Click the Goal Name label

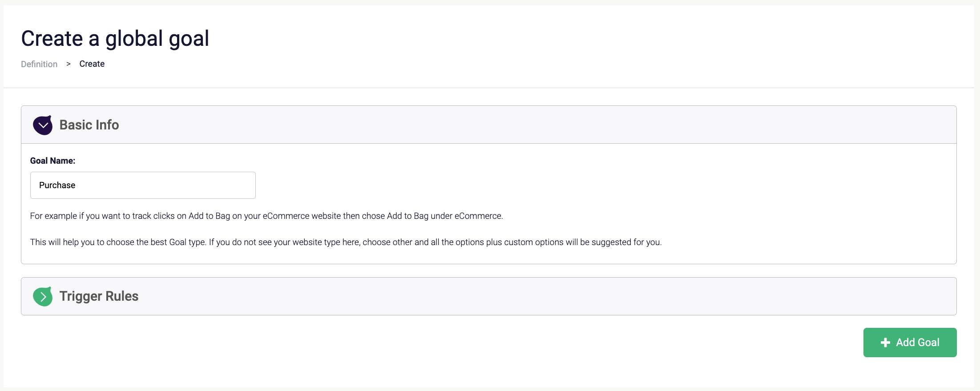52,161
